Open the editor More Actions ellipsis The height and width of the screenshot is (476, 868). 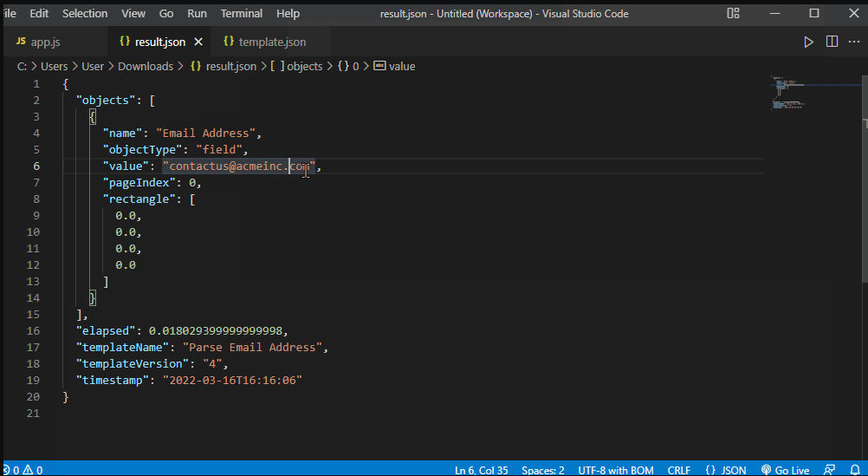pos(854,42)
